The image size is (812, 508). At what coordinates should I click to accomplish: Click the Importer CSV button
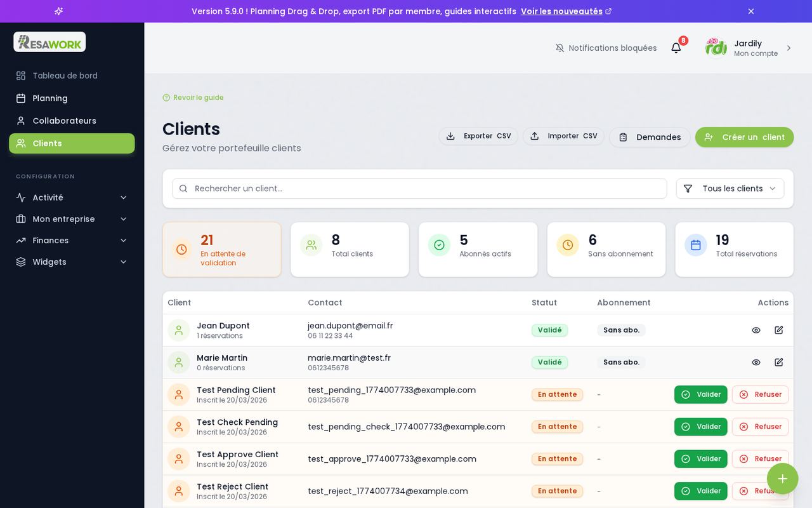coord(563,136)
